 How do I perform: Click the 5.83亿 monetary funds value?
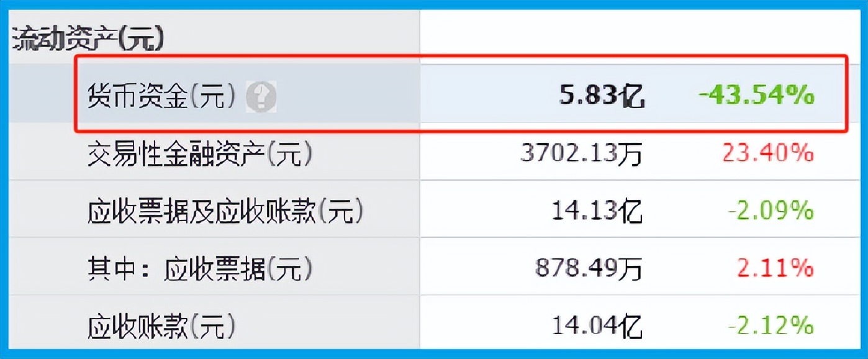click(x=600, y=96)
